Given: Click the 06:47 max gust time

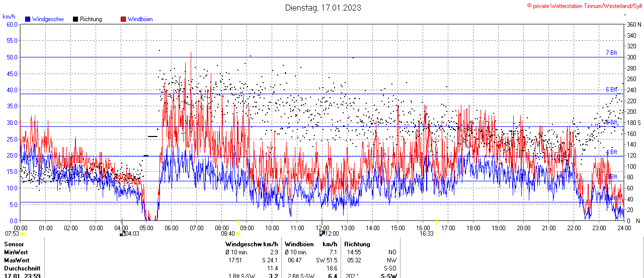Looking at the screenshot, I should pyautogui.click(x=295, y=260).
